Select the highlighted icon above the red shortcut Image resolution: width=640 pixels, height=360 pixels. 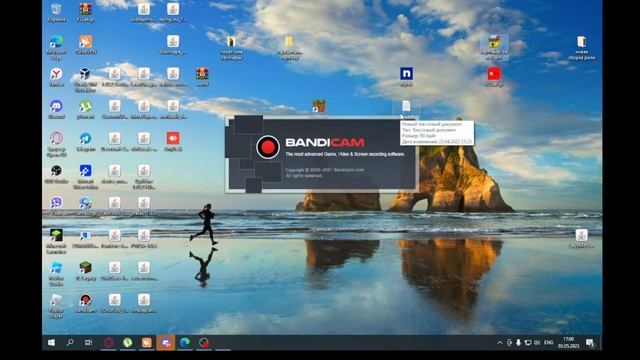point(494,47)
